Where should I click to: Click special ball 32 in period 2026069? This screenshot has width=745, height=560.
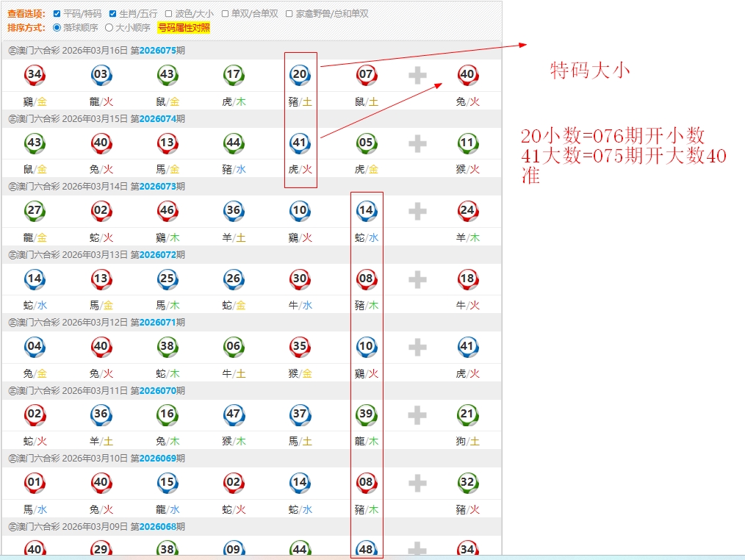click(467, 483)
